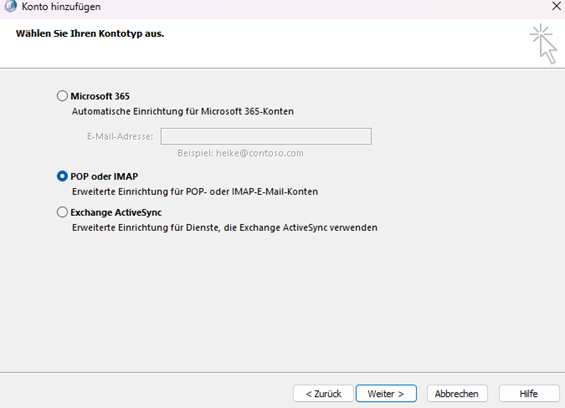565x408 pixels.
Task: Click the Automatische Einrichtung für Microsoft 365-Konten text
Action: [183, 111]
